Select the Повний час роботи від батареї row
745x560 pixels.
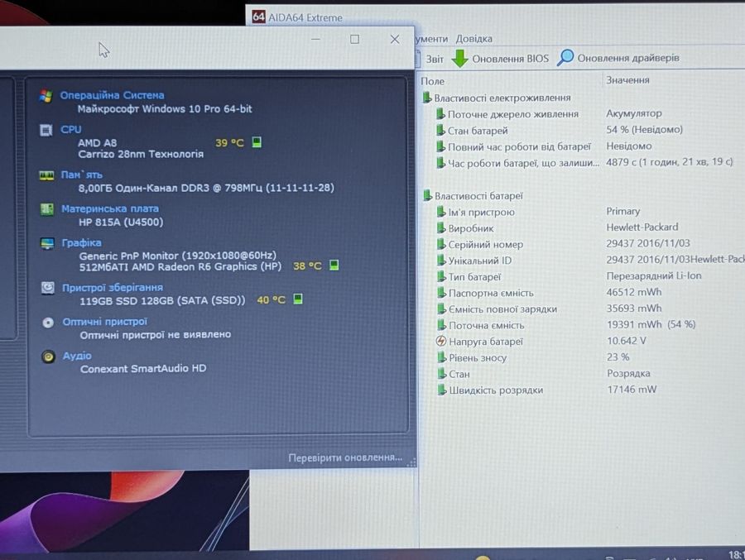click(544, 146)
